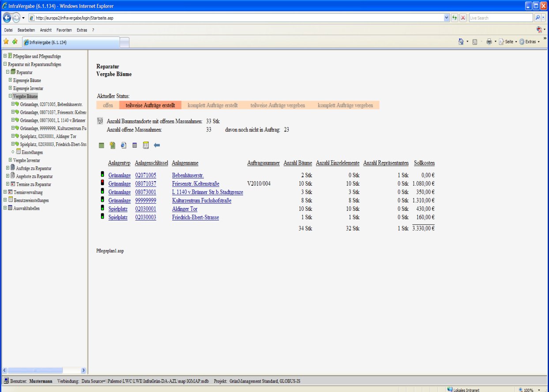Screen dimensions: 549x392
Task: Click the 123 counter icon beside Anzahl Baumstandorte
Action: [100, 121]
